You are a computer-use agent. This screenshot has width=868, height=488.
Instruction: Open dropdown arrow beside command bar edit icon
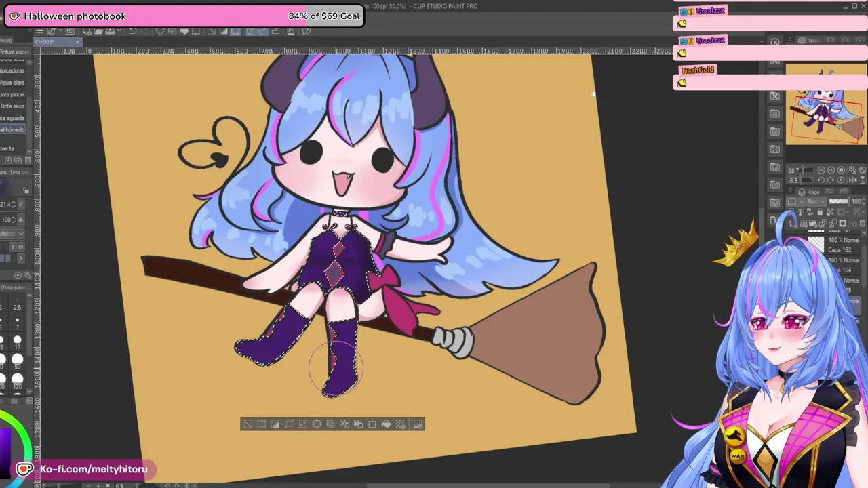click(60, 31)
